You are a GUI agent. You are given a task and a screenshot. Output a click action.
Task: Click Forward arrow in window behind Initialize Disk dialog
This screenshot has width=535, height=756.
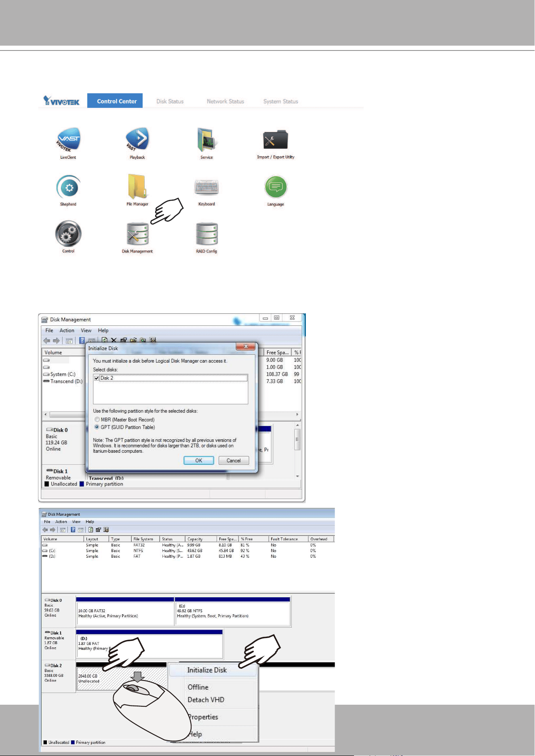click(56, 341)
